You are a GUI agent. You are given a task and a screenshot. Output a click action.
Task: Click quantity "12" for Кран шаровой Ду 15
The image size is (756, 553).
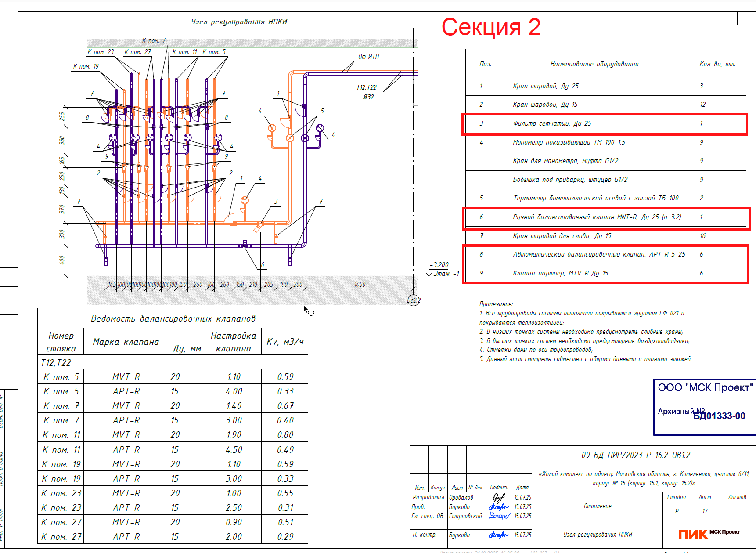[703, 105]
